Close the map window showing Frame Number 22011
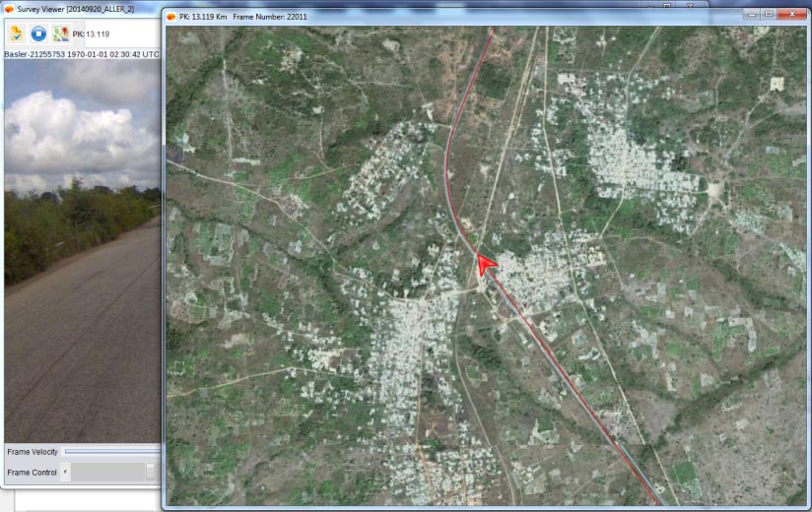 792,15
